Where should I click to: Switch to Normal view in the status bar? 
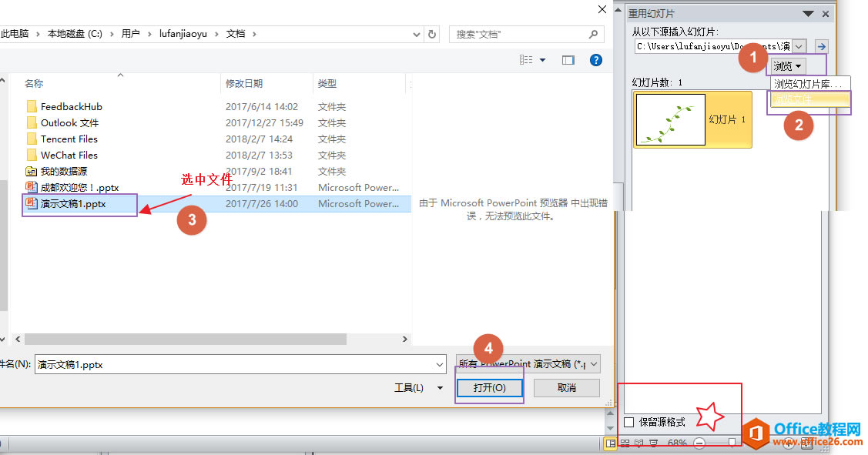[611, 443]
